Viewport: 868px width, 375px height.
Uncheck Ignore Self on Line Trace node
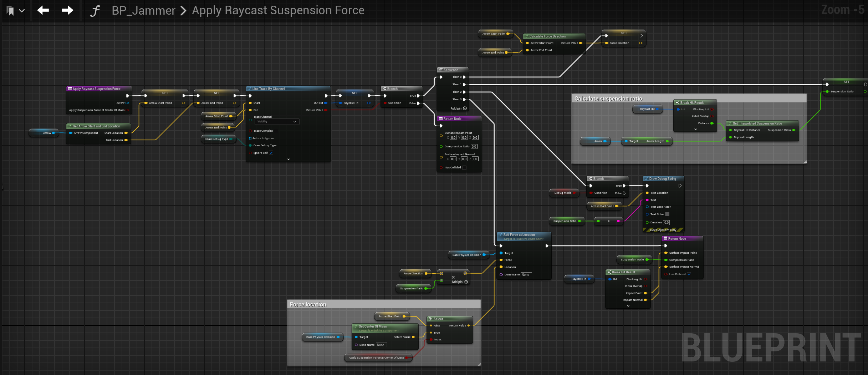click(271, 153)
